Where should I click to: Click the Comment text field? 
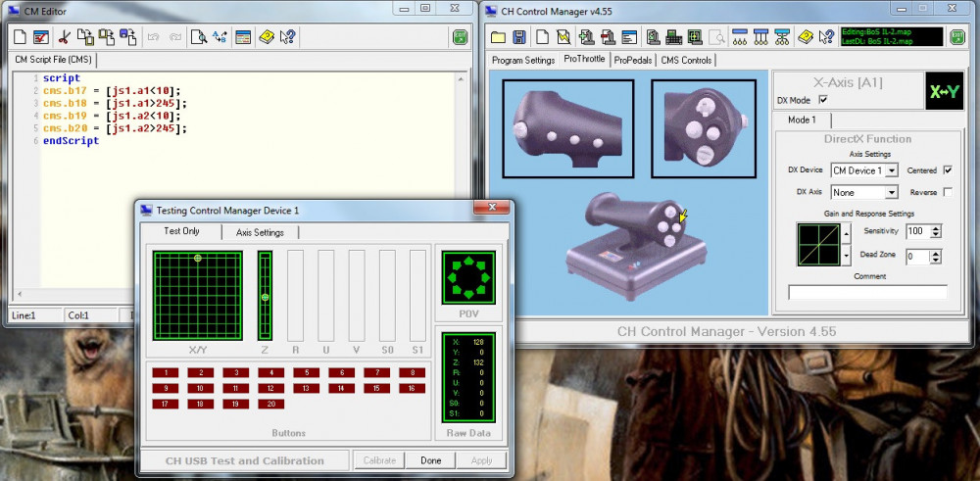coord(867,292)
